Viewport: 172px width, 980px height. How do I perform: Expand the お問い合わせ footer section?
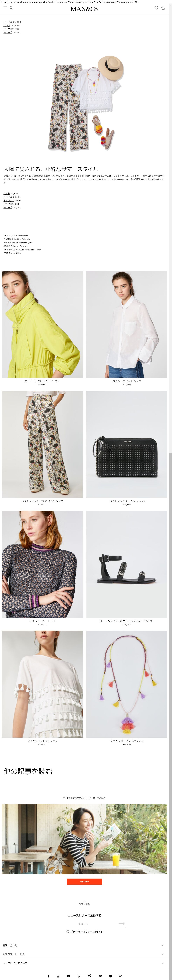(x=84, y=945)
